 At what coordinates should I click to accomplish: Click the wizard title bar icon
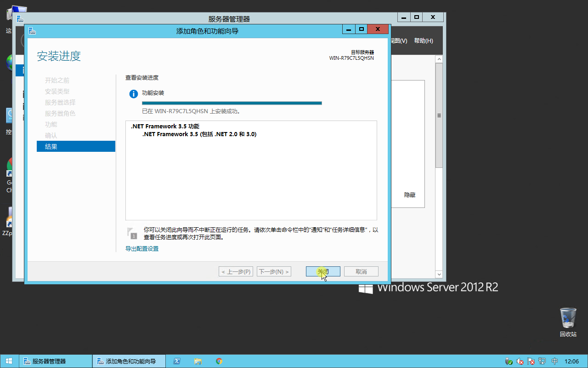tap(32, 31)
